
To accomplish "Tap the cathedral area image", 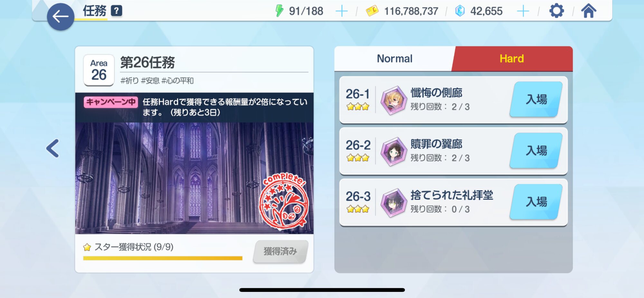I will [x=194, y=178].
